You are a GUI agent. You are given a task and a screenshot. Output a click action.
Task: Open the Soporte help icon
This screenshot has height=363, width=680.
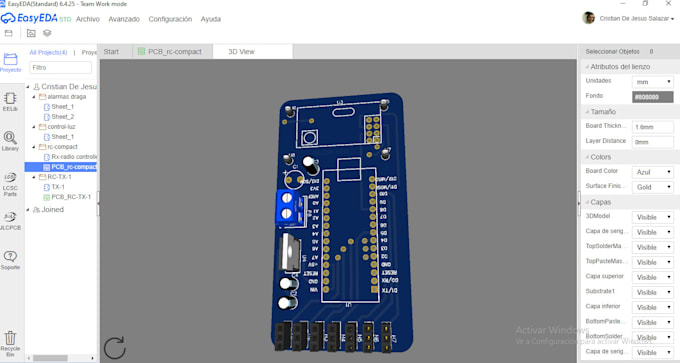point(10,260)
